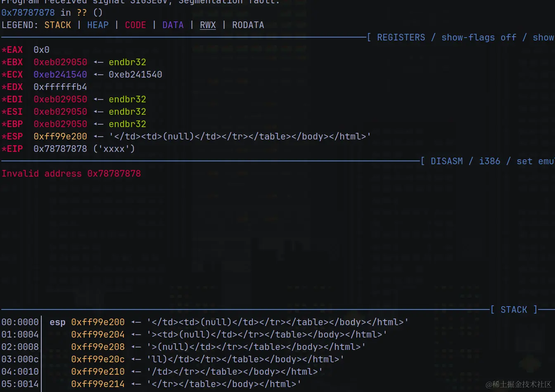Select the DISASM section header

click(447, 161)
